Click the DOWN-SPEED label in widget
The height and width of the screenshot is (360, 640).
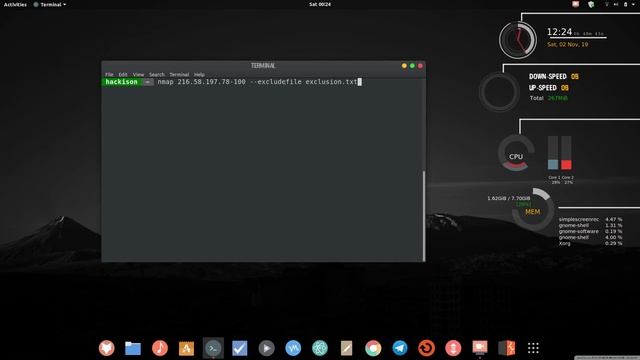(548, 76)
